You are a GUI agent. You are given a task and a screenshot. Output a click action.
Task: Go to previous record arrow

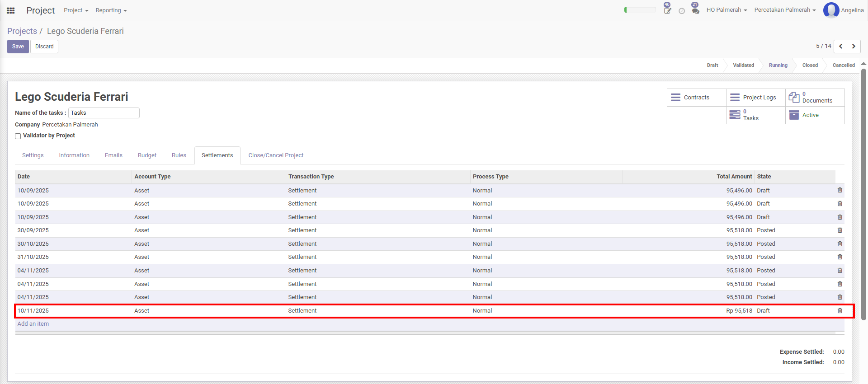840,46
